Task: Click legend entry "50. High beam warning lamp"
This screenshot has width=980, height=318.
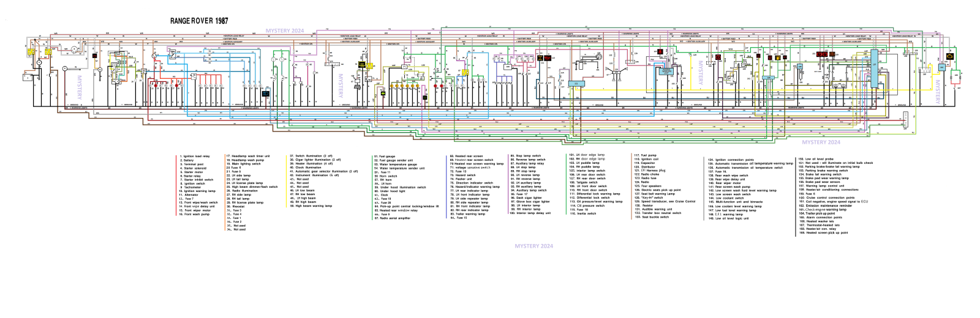Action: 311,205
